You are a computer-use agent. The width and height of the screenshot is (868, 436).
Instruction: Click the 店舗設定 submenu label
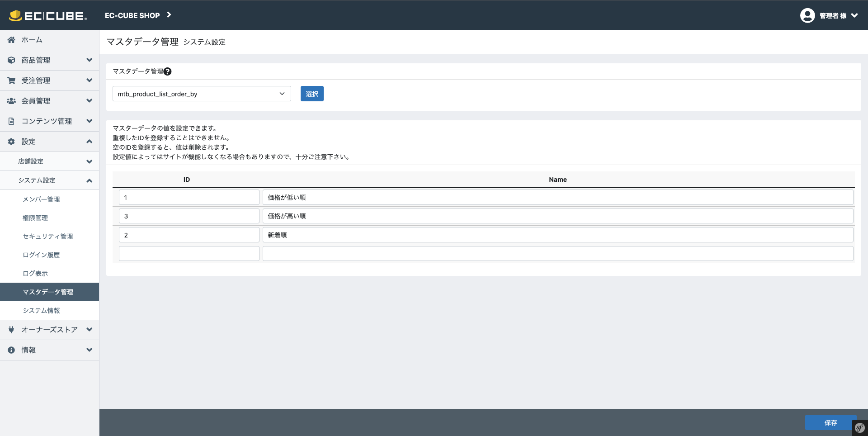(31, 161)
